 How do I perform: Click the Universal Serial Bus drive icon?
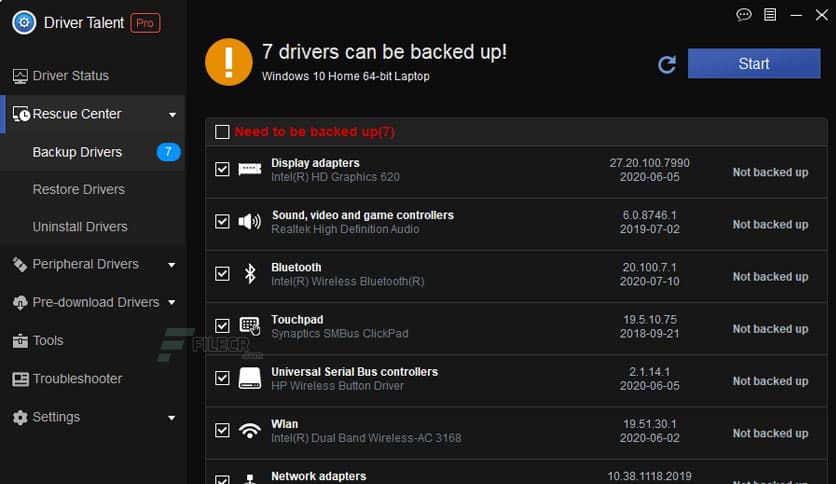[250, 378]
